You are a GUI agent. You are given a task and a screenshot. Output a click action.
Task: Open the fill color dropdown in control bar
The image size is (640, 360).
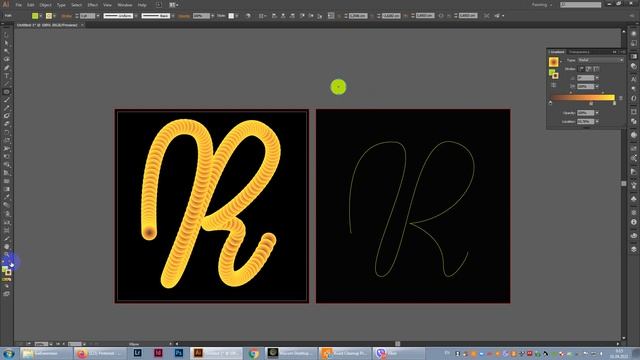[40, 16]
